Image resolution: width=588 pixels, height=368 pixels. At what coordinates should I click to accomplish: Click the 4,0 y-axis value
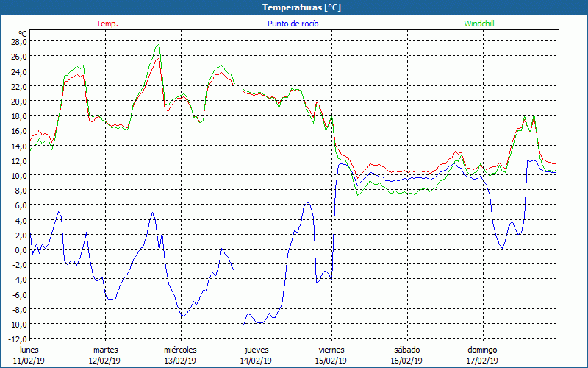coord(21,220)
